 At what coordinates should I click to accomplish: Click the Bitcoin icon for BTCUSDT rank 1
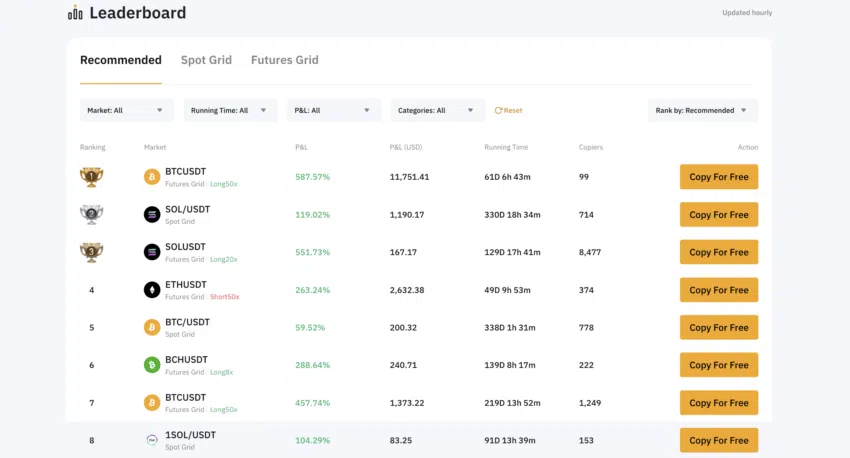tap(152, 177)
